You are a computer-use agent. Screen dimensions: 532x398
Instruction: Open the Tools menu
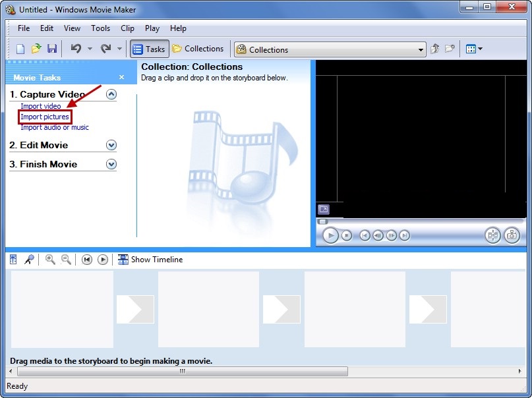[x=100, y=28]
